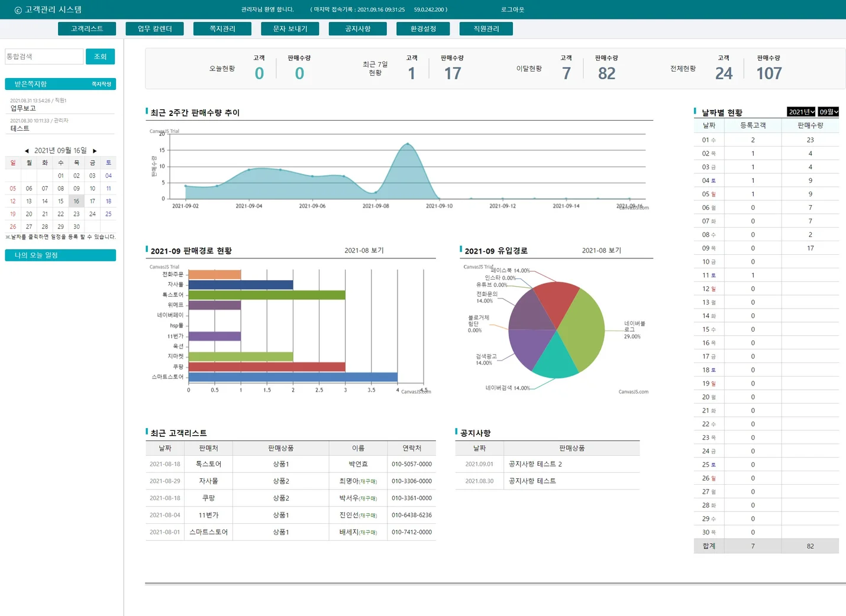Go to previous month in sidebar calendar
Screen dimensions: 846x616
[27, 151]
